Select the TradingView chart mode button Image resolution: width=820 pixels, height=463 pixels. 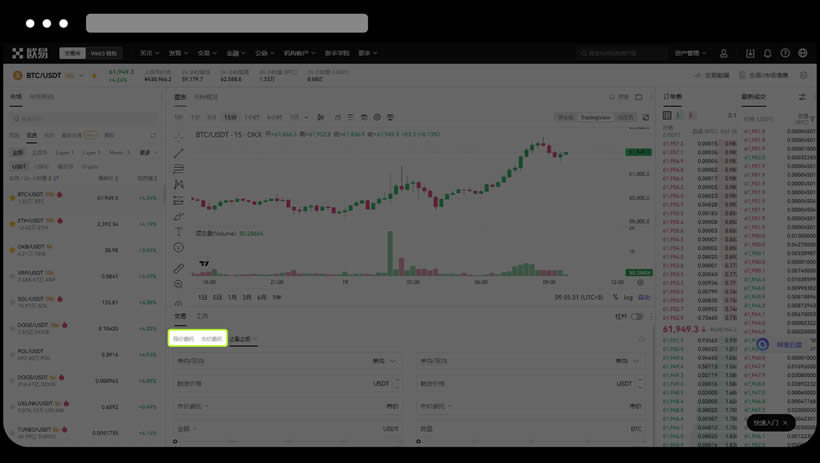(x=595, y=117)
